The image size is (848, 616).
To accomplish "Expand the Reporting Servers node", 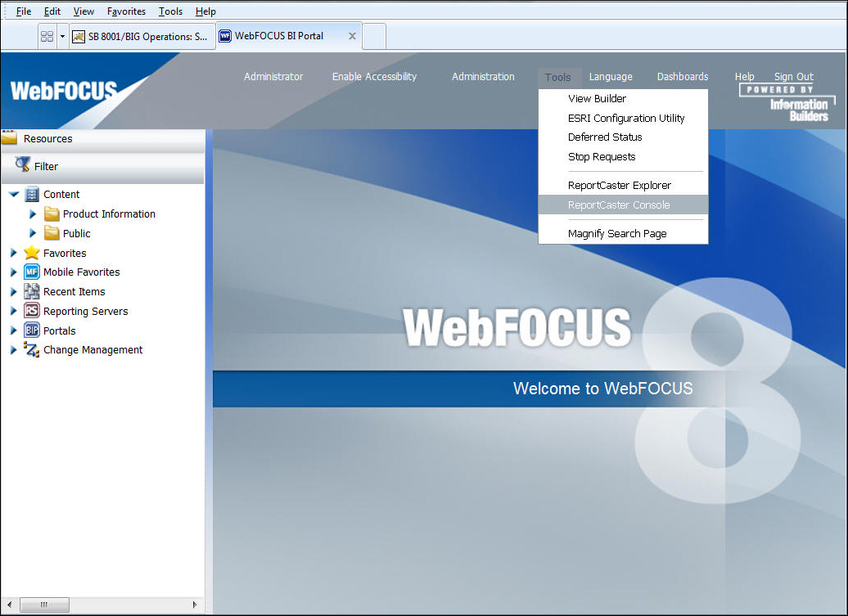I will [x=14, y=311].
